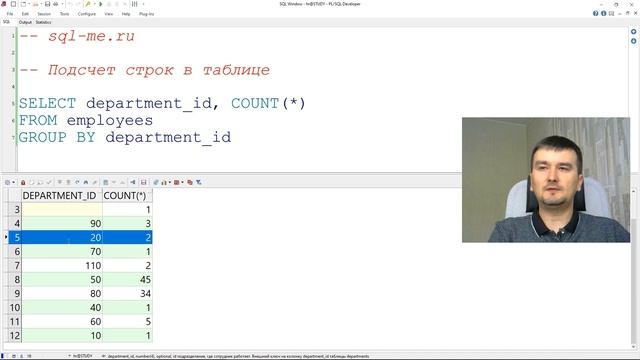
Task: Open the File menu
Action: (x=10, y=14)
